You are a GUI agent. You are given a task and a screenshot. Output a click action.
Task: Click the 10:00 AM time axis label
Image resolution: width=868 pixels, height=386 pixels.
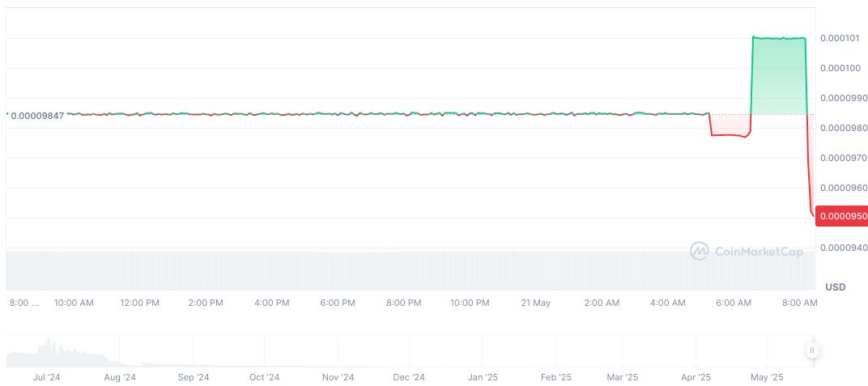74,303
